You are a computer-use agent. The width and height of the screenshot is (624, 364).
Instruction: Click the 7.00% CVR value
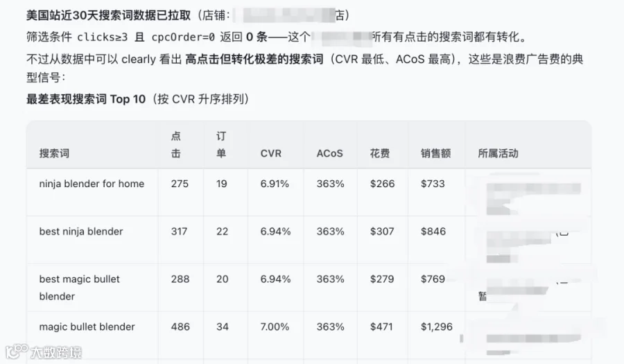[275, 327]
